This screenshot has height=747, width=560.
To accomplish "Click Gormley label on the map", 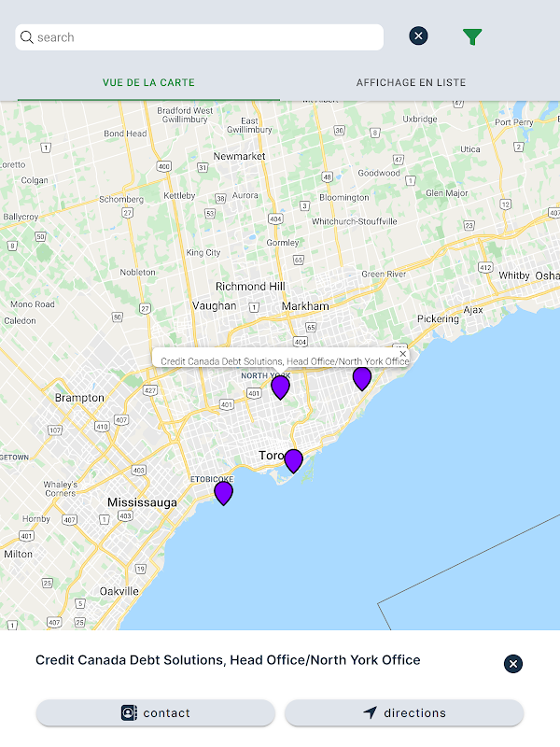I will click(x=283, y=243).
